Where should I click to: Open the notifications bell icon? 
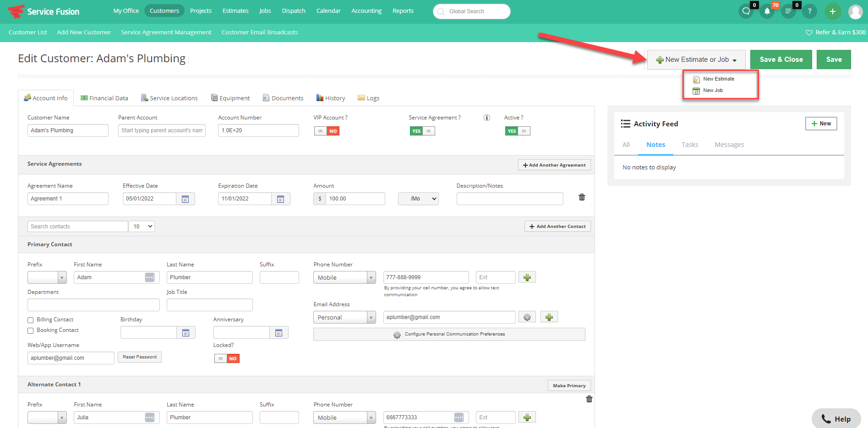tap(767, 11)
